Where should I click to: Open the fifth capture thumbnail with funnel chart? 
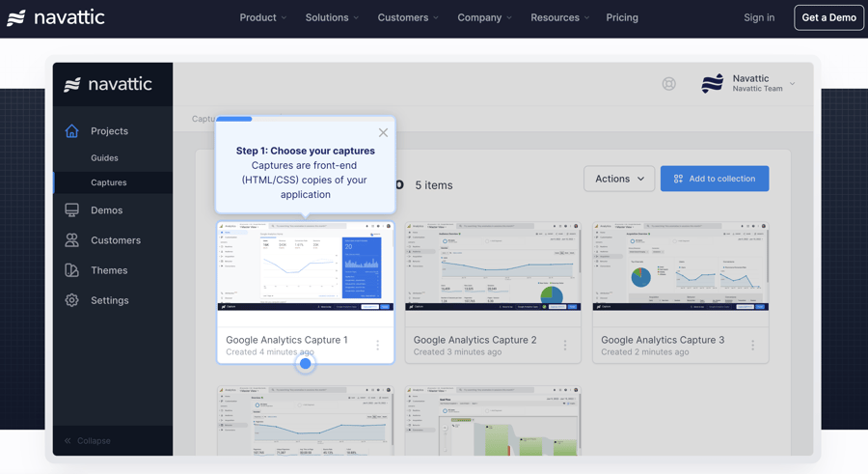(x=493, y=421)
